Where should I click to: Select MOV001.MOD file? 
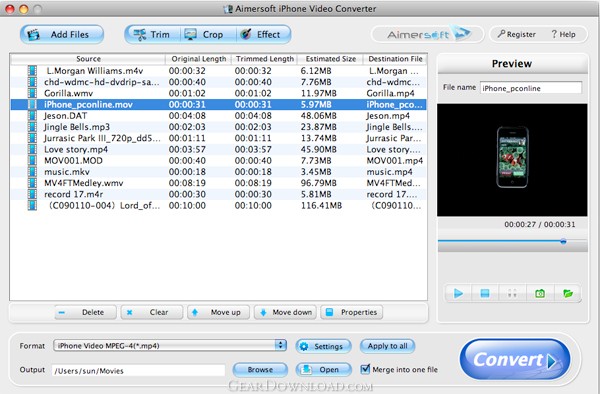point(218,160)
